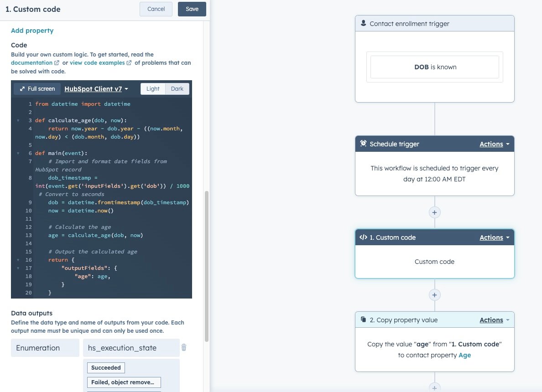Click the code icon on 1. Custom code step
The height and width of the screenshot is (392, 542).
(x=363, y=237)
